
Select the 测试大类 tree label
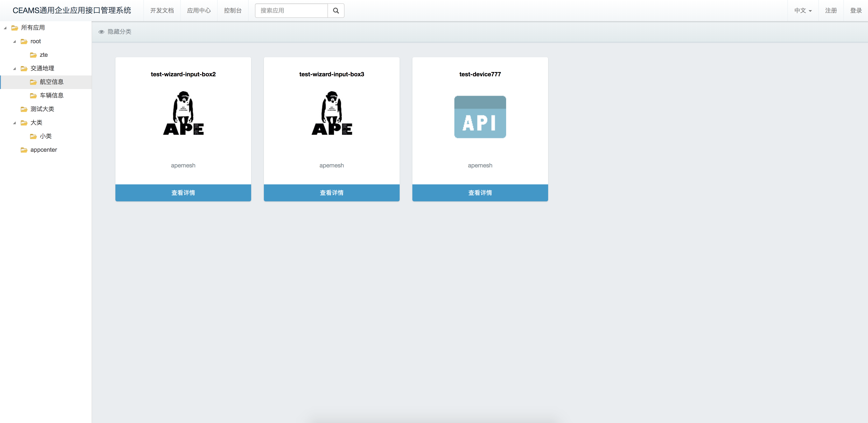pyautogui.click(x=42, y=109)
